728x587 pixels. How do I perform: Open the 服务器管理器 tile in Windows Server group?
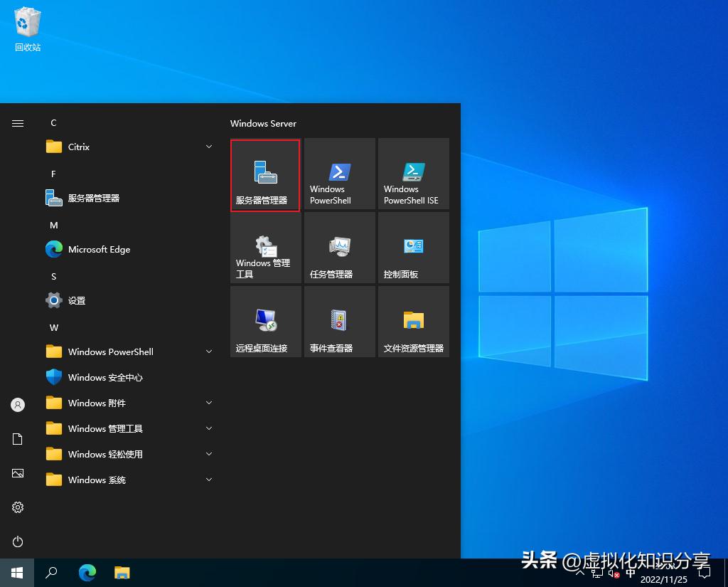[265, 174]
